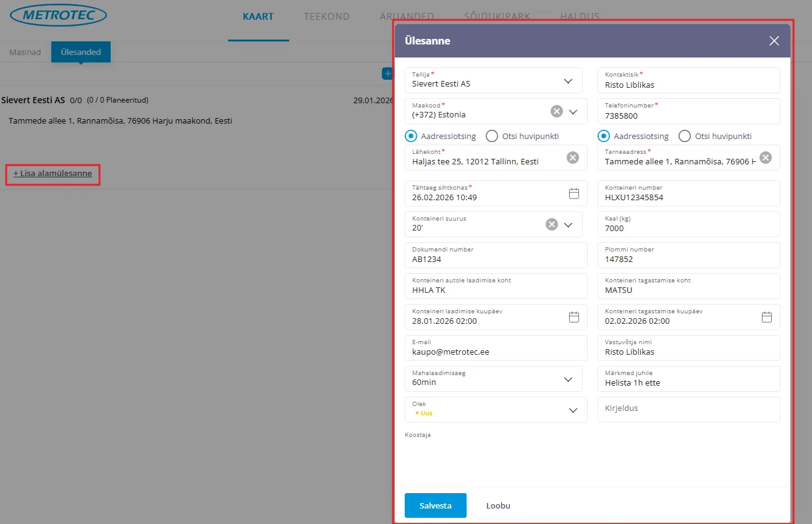This screenshot has height=524, width=812.
Task: Clear the Tarneaadress field
Action: (x=765, y=158)
